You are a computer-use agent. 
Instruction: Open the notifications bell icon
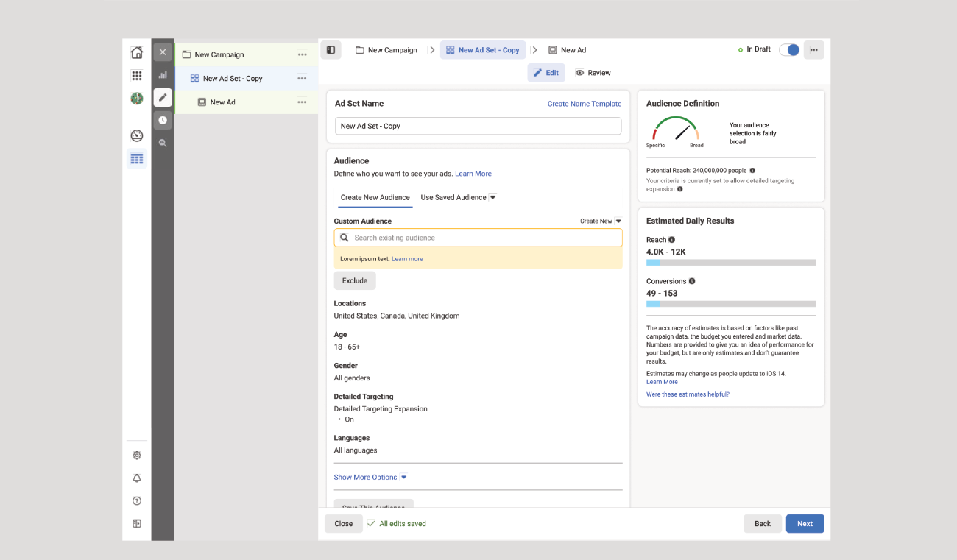[136, 478]
